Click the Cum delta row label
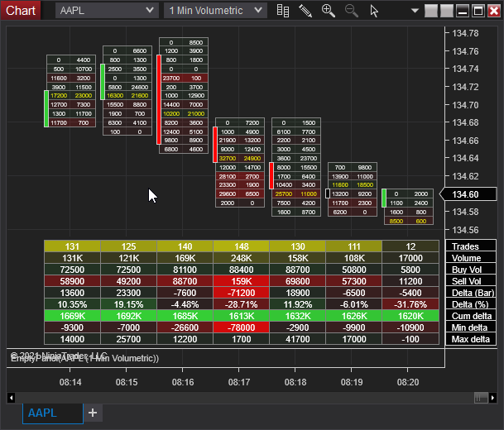This screenshot has height=430, width=504. pyautogui.click(x=471, y=316)
